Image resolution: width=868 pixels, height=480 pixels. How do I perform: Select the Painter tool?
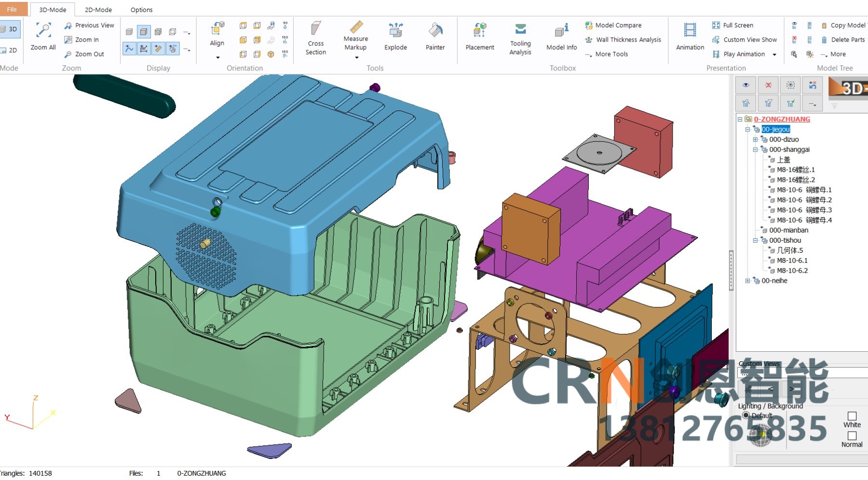pos(435,36)
